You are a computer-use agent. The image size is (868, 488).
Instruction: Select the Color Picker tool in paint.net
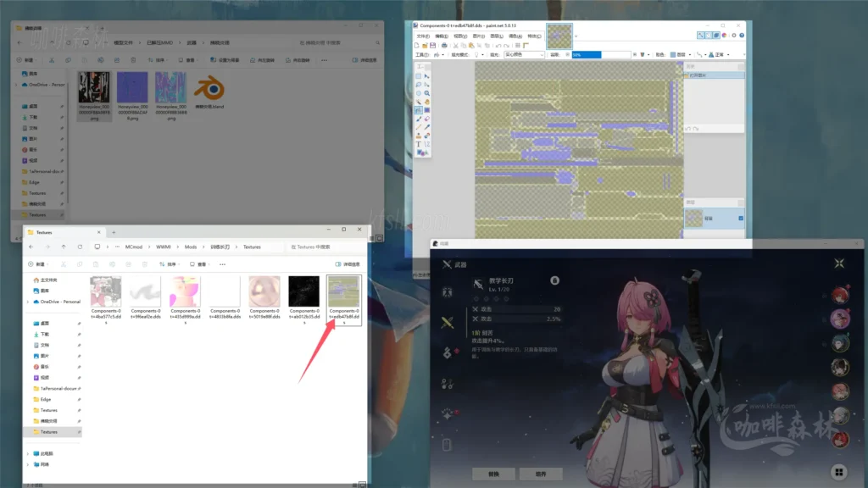coord(428,125)
